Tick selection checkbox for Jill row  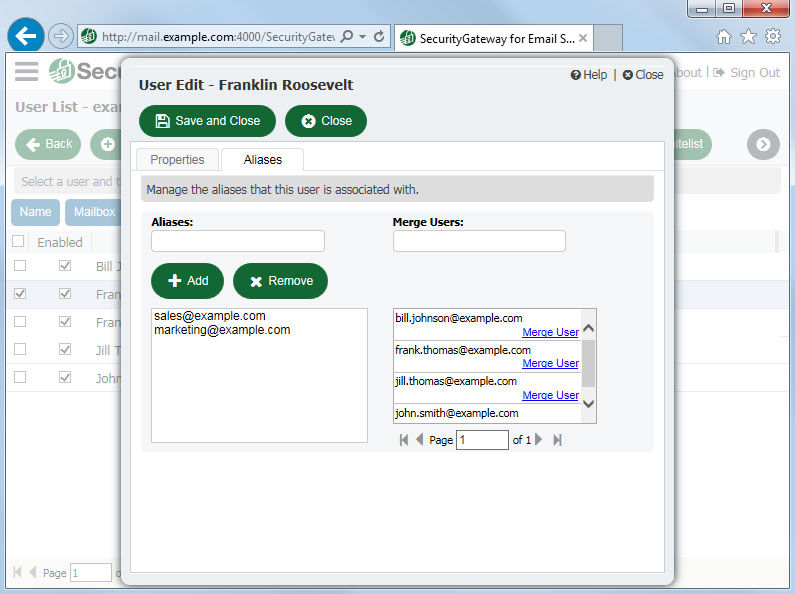coord(20,349)
